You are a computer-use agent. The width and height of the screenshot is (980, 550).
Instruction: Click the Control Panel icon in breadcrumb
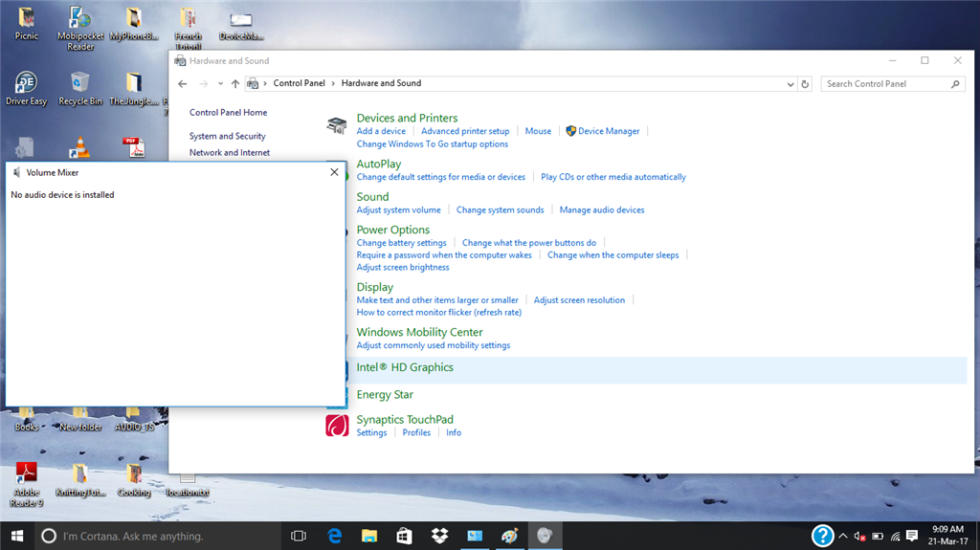pos(253,84)
